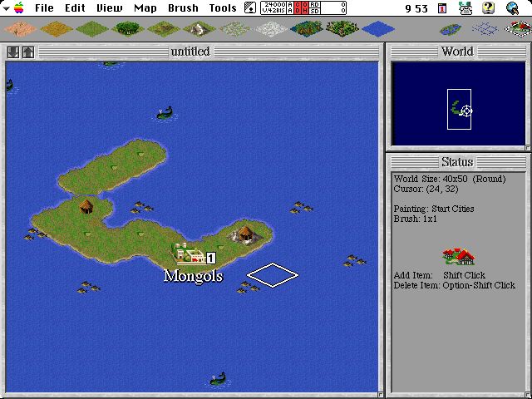Click the down-arrow button beside untitled title

click(13, 52)
